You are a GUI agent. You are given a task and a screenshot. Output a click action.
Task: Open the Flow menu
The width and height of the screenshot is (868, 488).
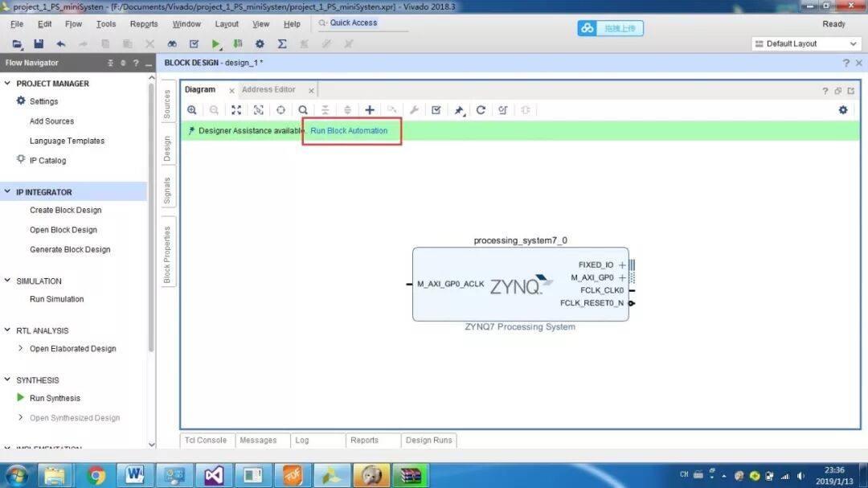73,24
